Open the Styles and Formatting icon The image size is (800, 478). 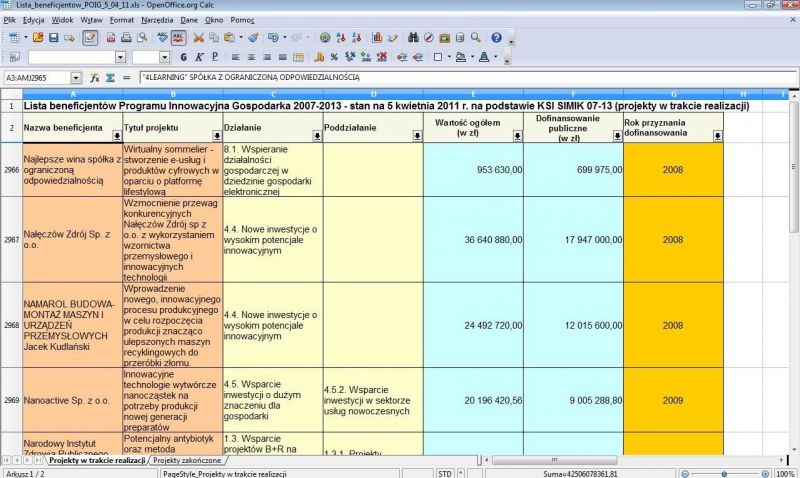coord(14,57)
